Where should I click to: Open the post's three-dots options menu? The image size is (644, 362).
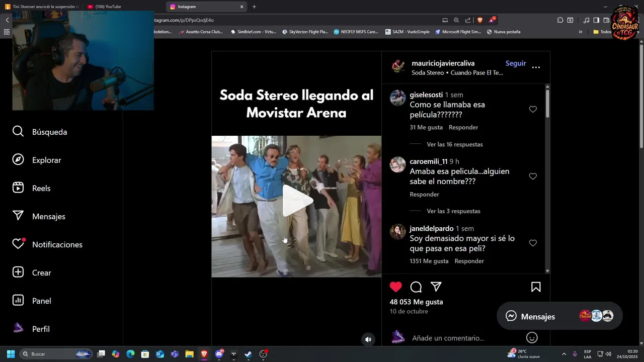536,67
